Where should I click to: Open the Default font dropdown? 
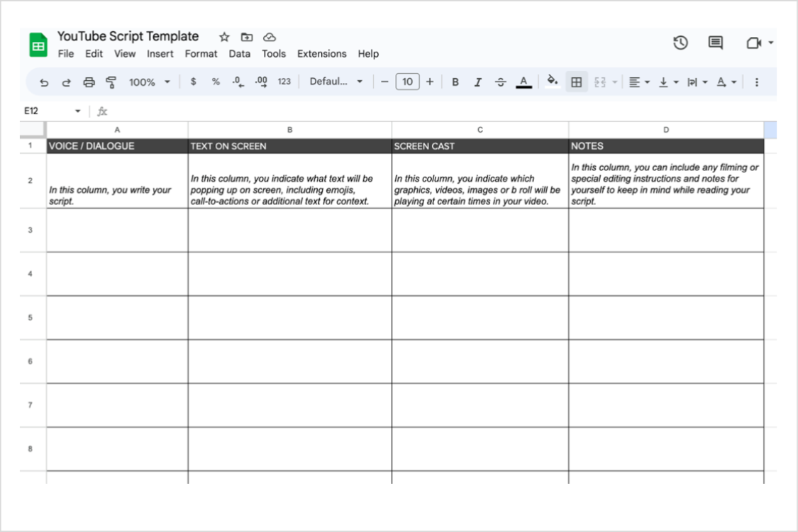[x=336, y=82]
